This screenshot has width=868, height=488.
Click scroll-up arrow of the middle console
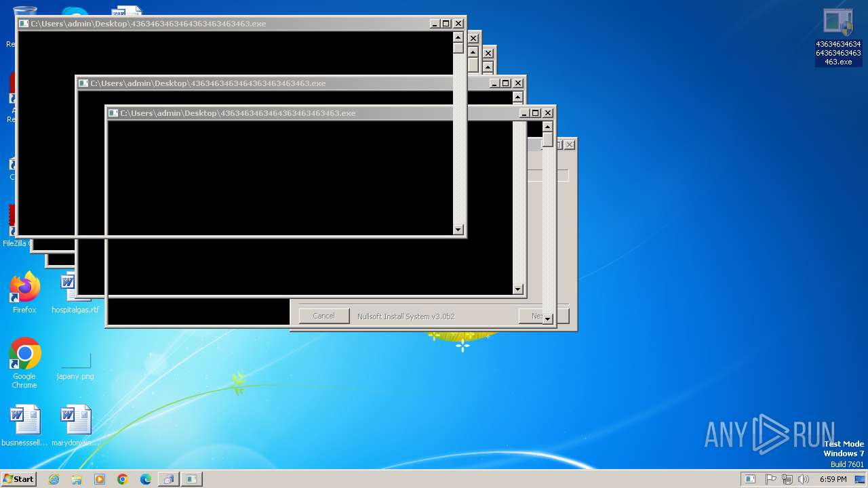tap(517, 97)
